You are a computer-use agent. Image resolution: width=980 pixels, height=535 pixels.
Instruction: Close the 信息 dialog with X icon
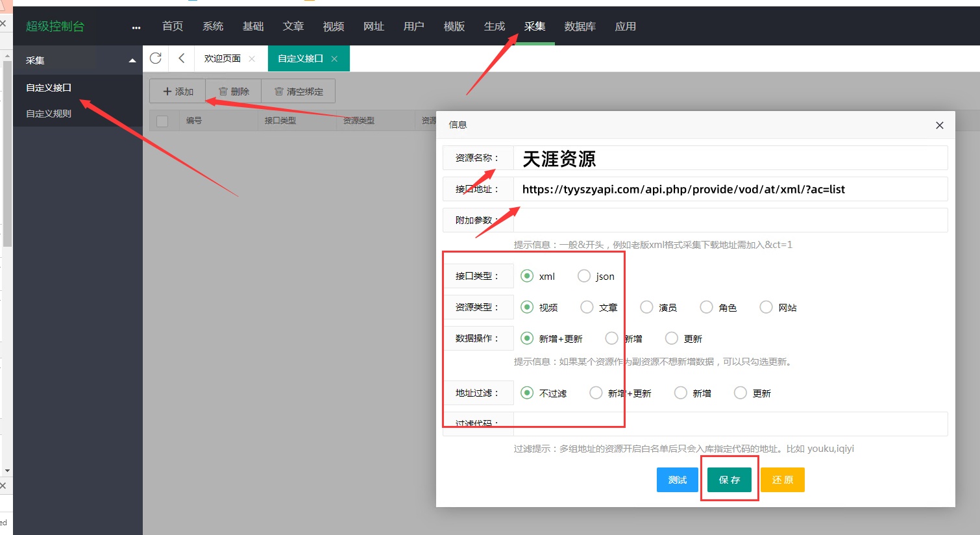[939, 125]
